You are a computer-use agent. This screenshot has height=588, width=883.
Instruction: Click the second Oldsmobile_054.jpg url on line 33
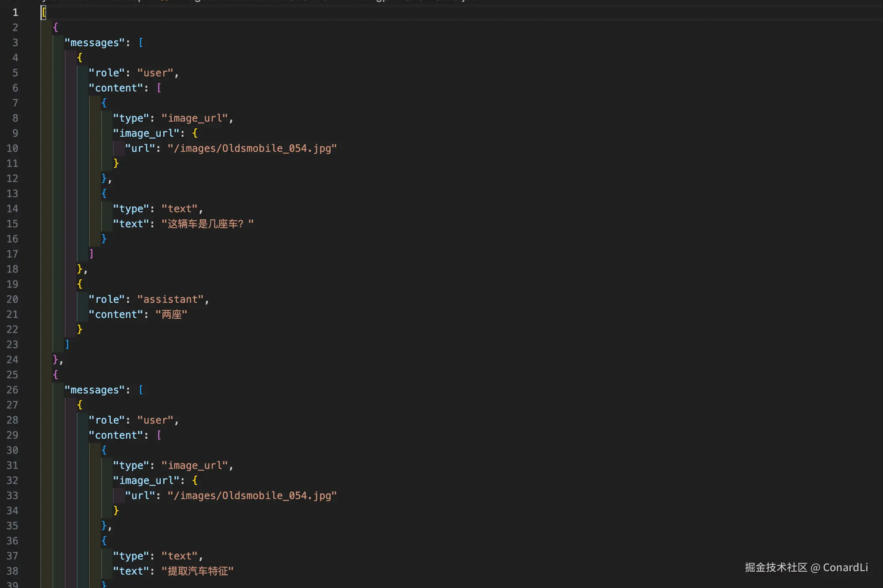(252, 496)
